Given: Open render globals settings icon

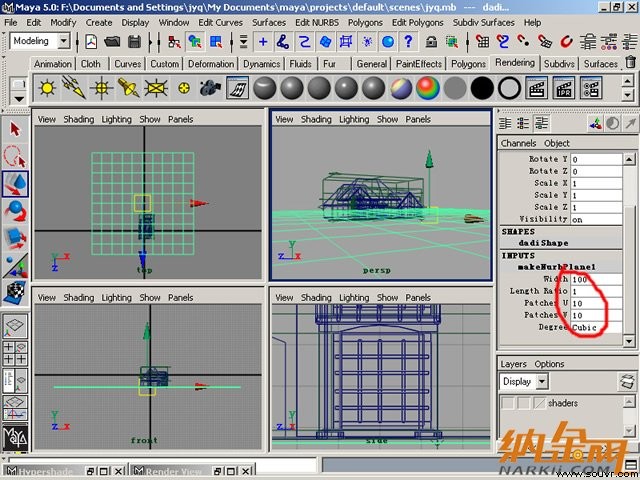Looking at the screenshot, I should click(591, 88).
